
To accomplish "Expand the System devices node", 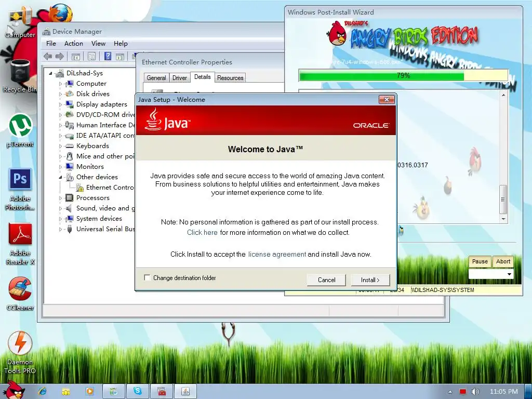I will (60, 219).
